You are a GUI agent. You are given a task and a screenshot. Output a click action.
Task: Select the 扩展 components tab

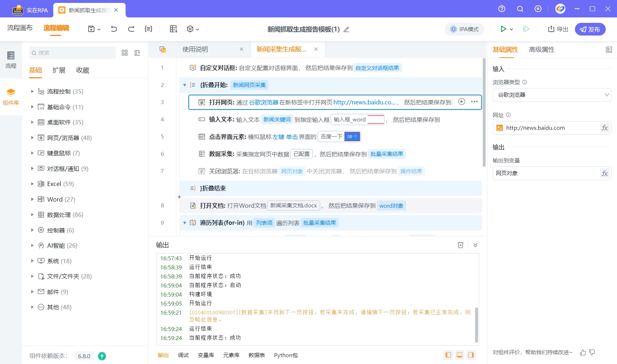point(59,70)
